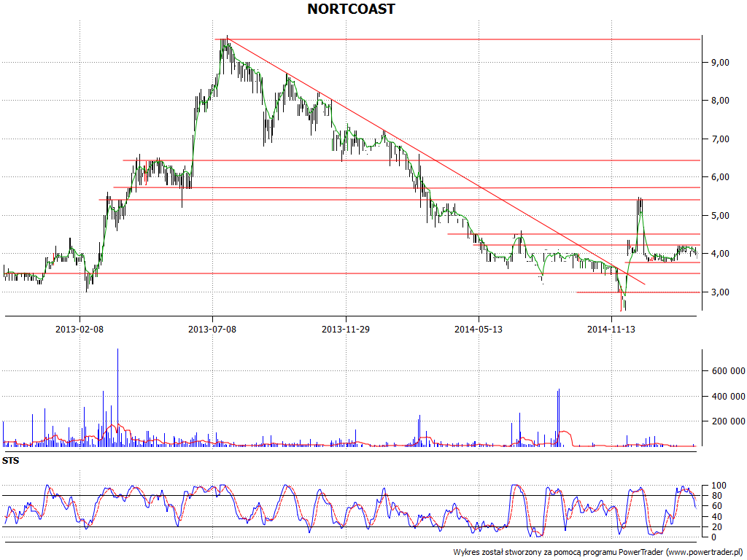
Task: Click the 80 level on STS axis
Action: (716, 496)
